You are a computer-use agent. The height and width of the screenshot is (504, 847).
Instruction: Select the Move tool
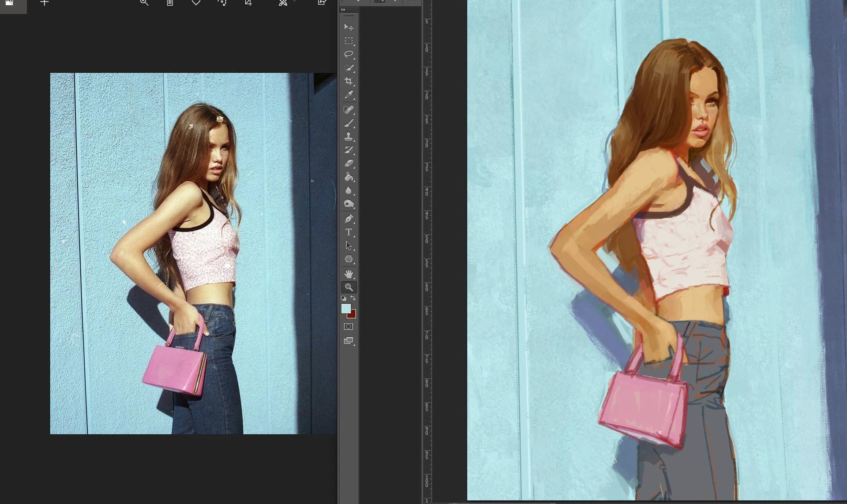(x=348, y=27)
